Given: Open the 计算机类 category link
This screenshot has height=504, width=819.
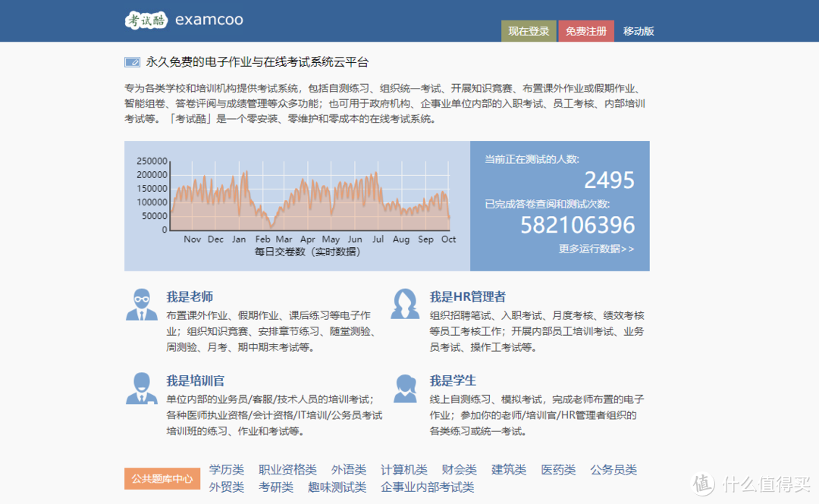Looking at the screenshot, I should 403,470.
